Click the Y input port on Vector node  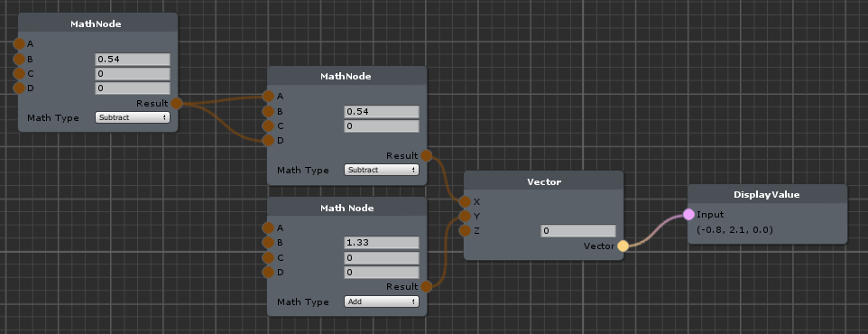click(x=465, y=216)
